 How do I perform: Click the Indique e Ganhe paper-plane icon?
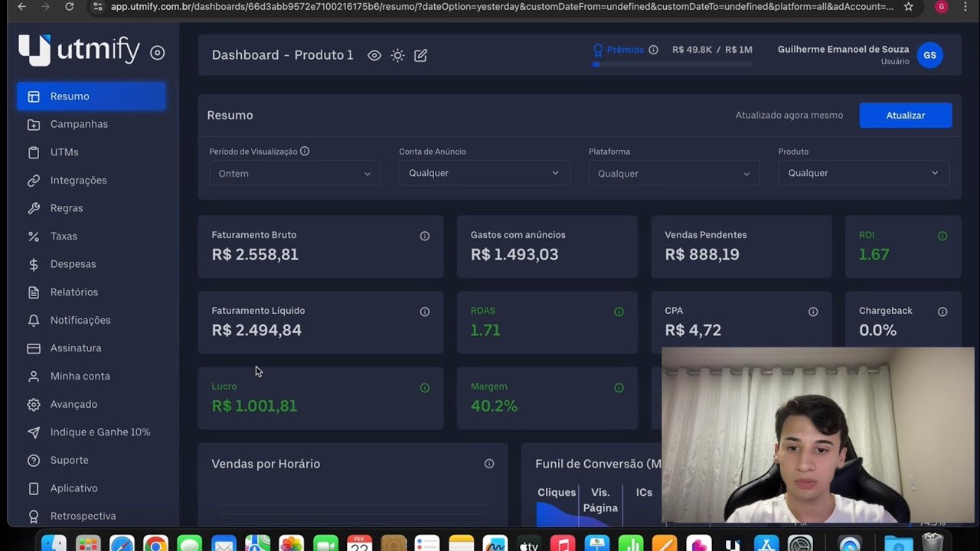pyautogui.click(x=34, y=432)
